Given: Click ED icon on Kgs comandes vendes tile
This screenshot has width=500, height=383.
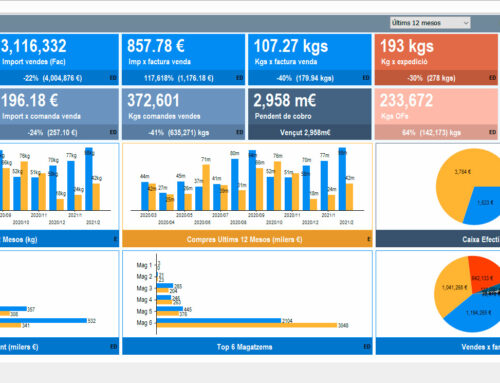Looking at the screenshot, I should tap(240, 132).
